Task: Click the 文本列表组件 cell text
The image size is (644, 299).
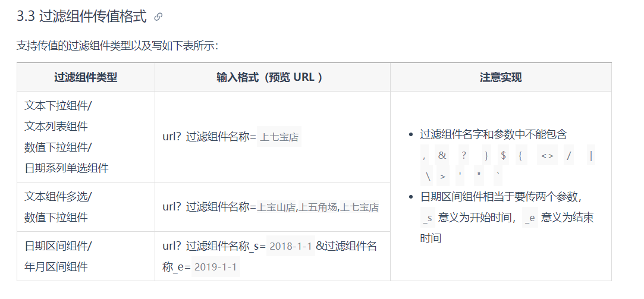Action: tap(56, 127)
